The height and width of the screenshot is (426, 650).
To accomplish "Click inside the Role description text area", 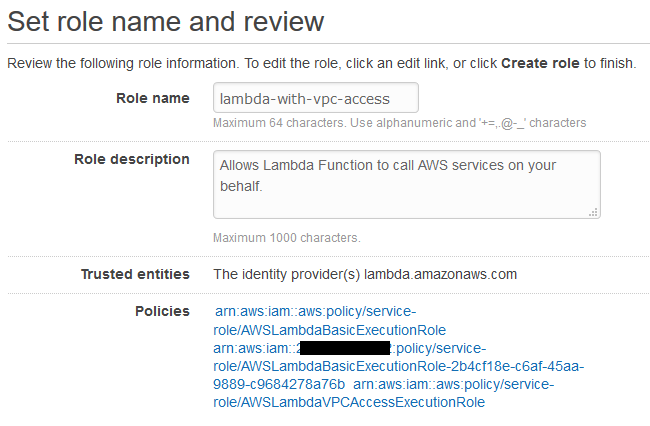I will coord(407,184).
